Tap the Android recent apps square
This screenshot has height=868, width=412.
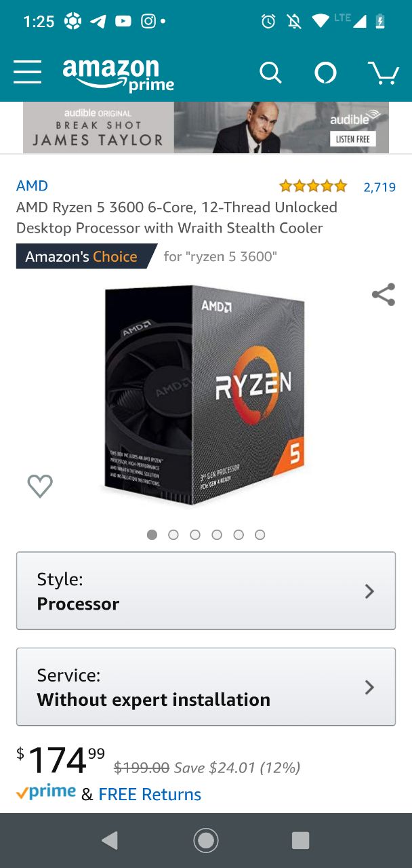point(301,841)
